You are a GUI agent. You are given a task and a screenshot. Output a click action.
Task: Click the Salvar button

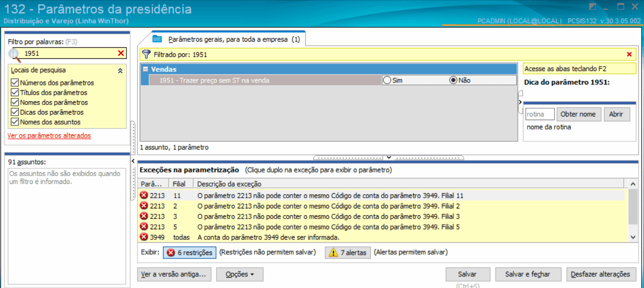[x=467, y=275]
